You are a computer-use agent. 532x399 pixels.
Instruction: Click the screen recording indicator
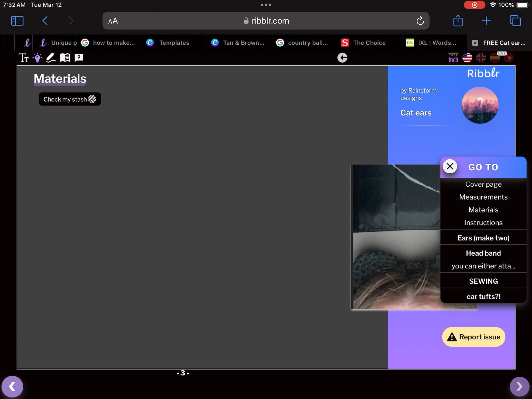(474, 5)
